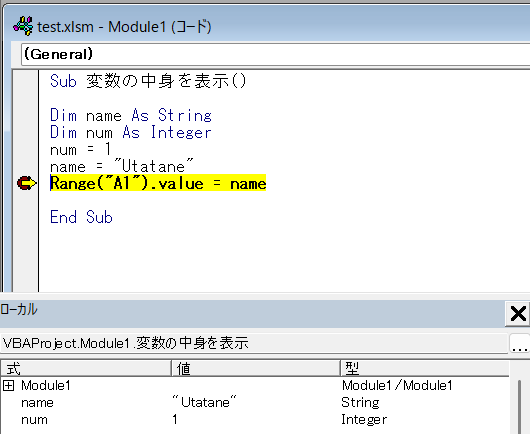The height and width of the screenshot is (434, 530).
Task: Click the Locals window vertical scrollbar
Action: click(x=520, y=407)
